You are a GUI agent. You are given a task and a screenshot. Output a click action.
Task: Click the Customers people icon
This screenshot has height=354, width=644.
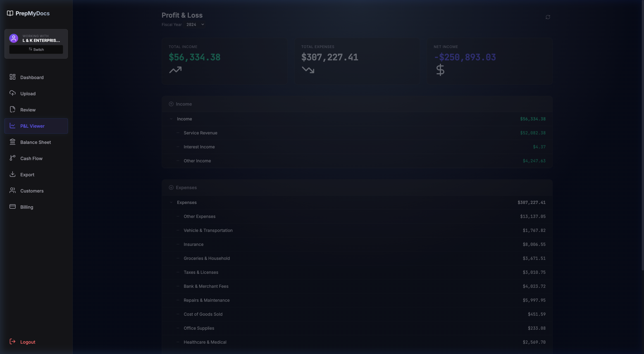13,191
